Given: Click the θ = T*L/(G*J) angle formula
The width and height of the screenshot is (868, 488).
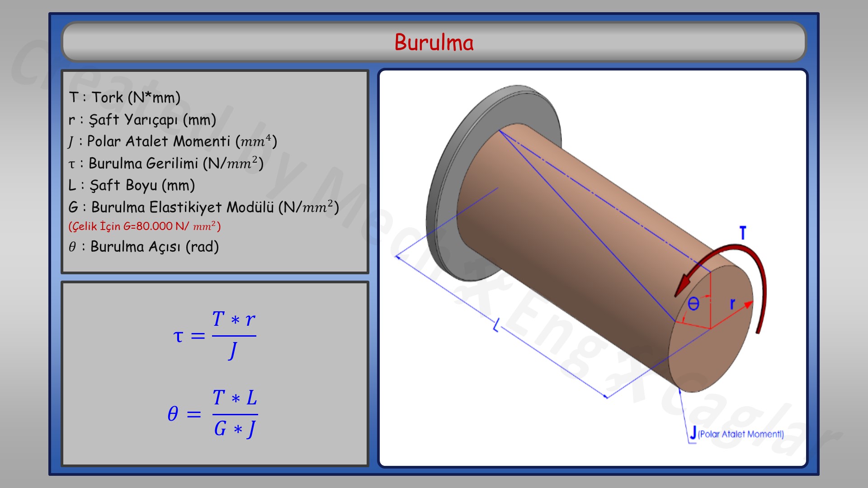Looking at the screenshot, I should (x=212, y=411).
